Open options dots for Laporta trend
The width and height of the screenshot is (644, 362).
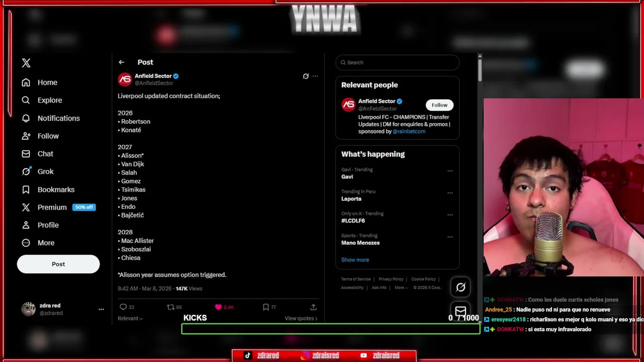pos(450,193)
